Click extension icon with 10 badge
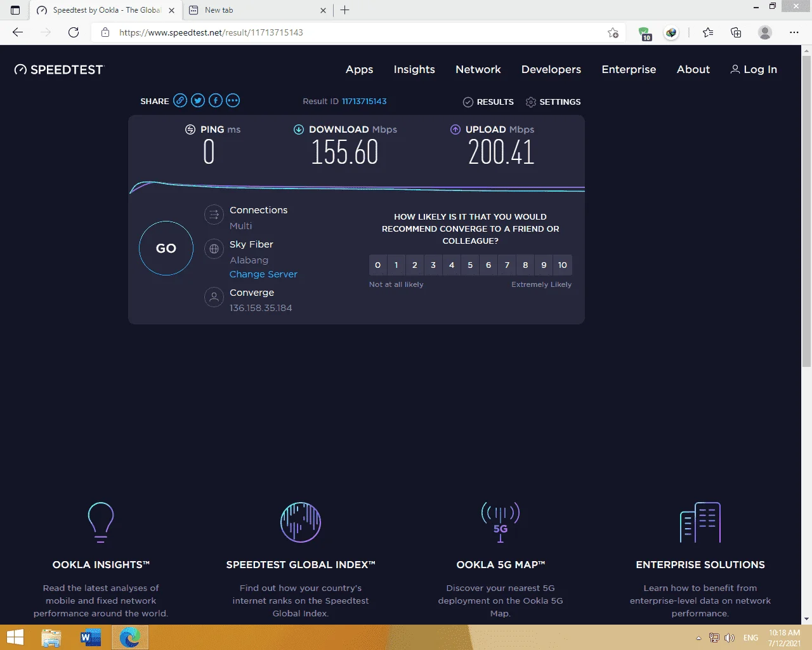 coord(645,33)
